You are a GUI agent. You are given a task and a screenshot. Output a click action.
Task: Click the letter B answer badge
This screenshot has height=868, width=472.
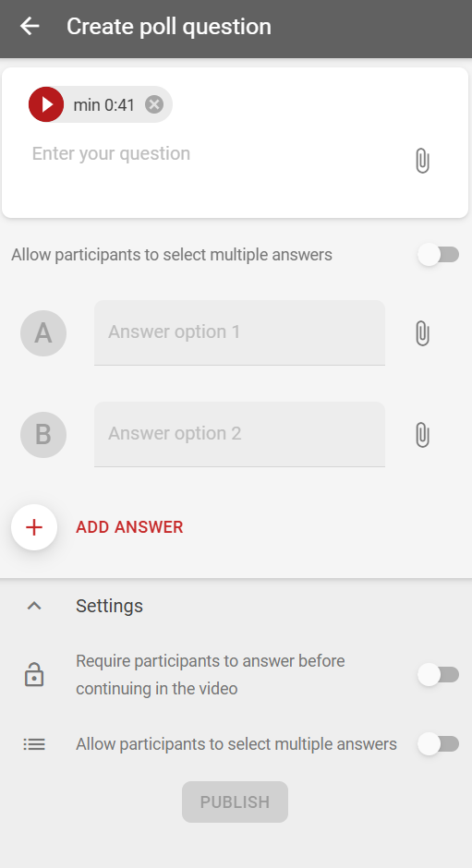pyautogui.click(x=43, y=435)
